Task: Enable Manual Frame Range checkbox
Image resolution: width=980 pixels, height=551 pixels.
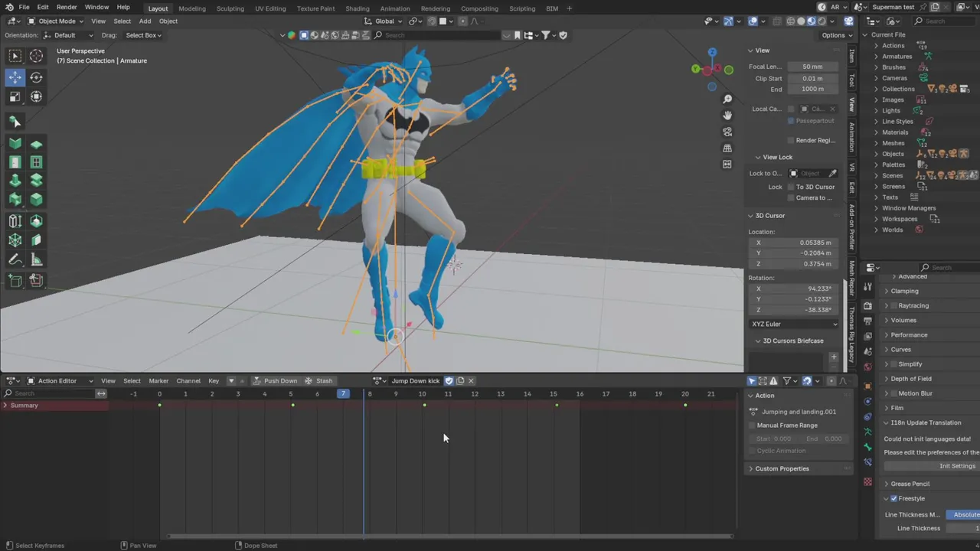Action: coord(753,425)
